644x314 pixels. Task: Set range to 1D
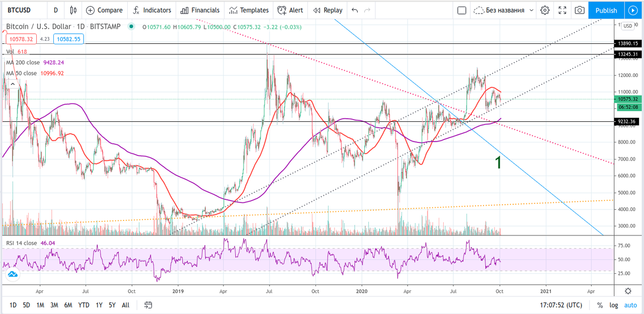click(x=13, y=305)
